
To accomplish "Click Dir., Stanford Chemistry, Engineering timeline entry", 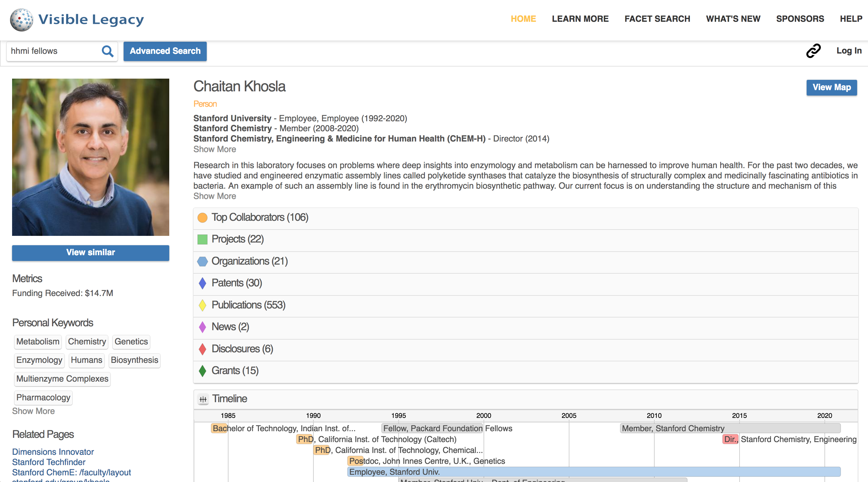I will (790, 440).
